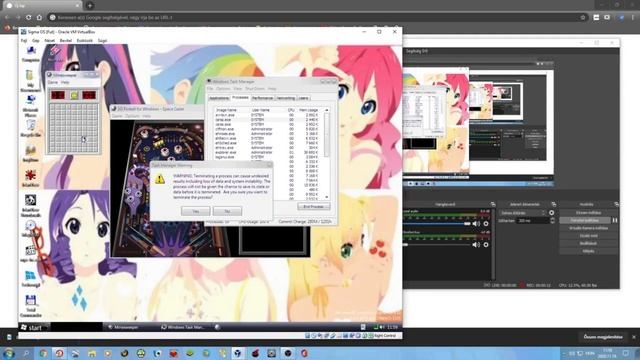Screen dimensions: 640x360
Task: Open the Windows Start button on host taskbar
Action: pos(8,353)
